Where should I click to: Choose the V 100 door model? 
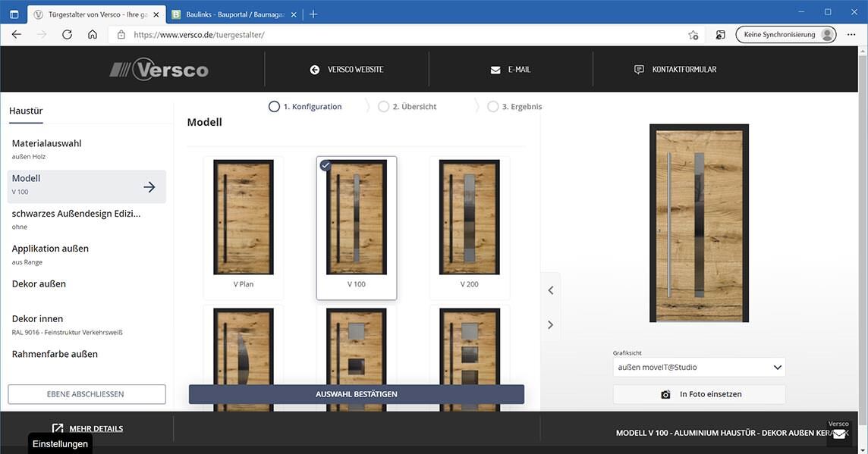pos(357,227)
